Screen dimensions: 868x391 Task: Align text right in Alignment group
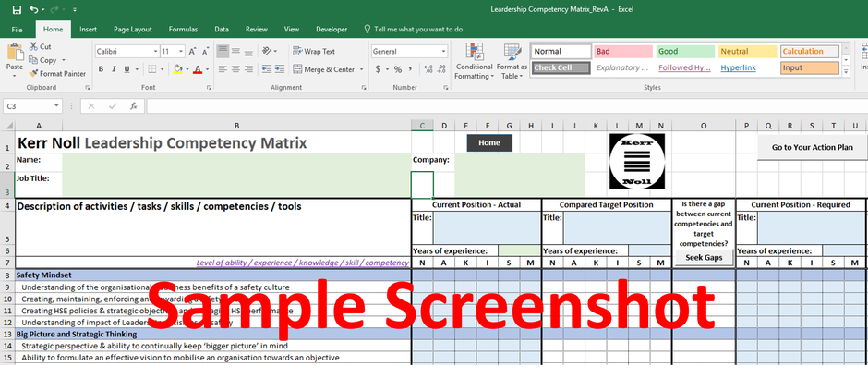[x=248, y=69]
